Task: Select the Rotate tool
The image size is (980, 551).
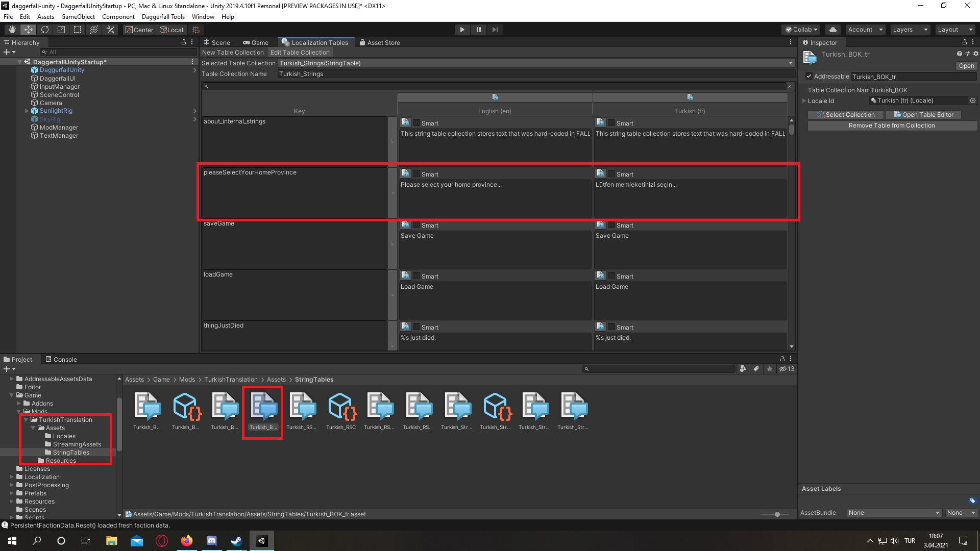Action: [45, 30]
